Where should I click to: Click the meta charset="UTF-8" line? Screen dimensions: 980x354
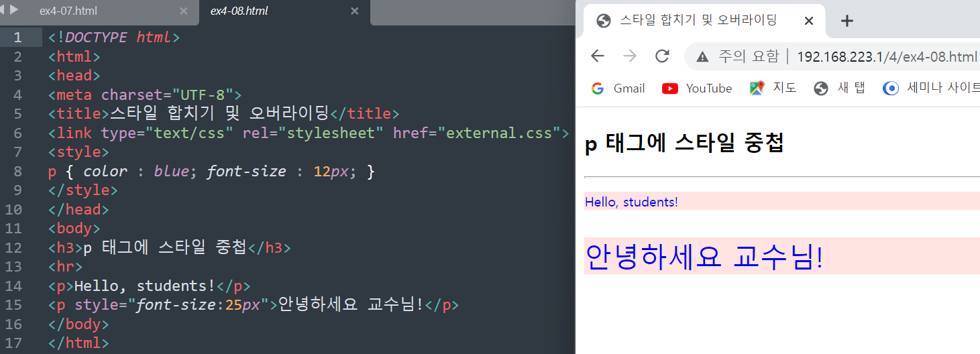(145, 95)
